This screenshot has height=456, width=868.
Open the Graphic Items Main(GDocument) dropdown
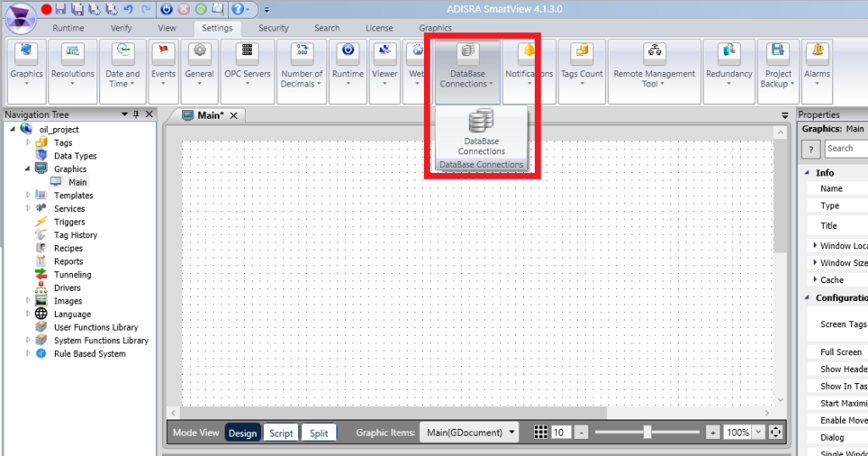pos(470,432)
